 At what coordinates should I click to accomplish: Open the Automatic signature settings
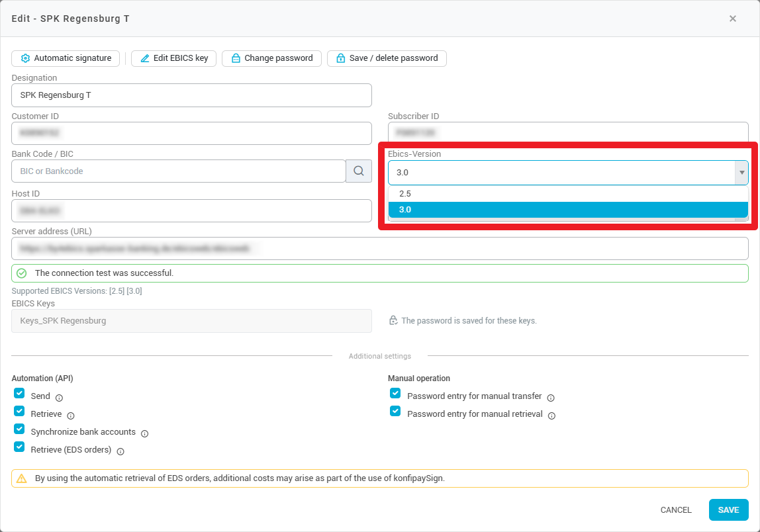click(66, 58)
